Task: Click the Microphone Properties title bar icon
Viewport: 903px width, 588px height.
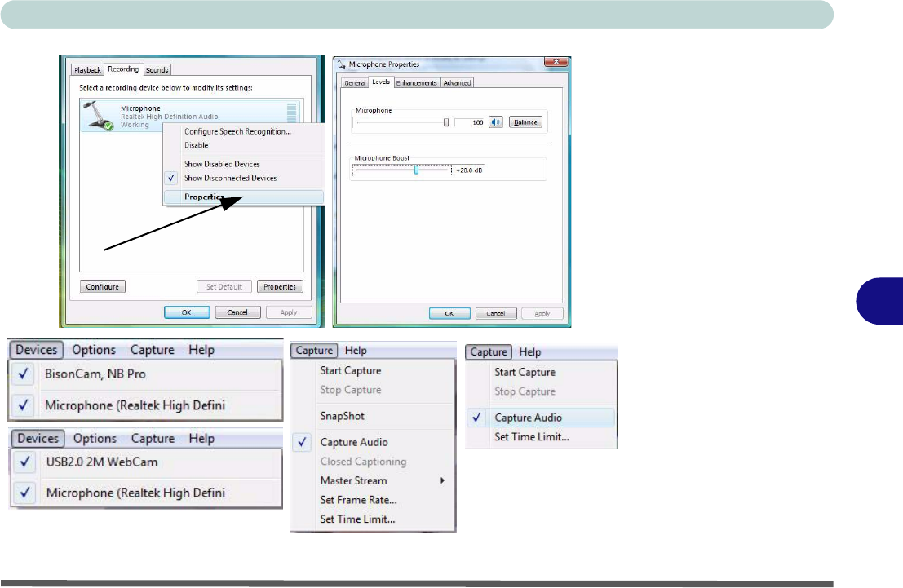Action: point(342,64)
